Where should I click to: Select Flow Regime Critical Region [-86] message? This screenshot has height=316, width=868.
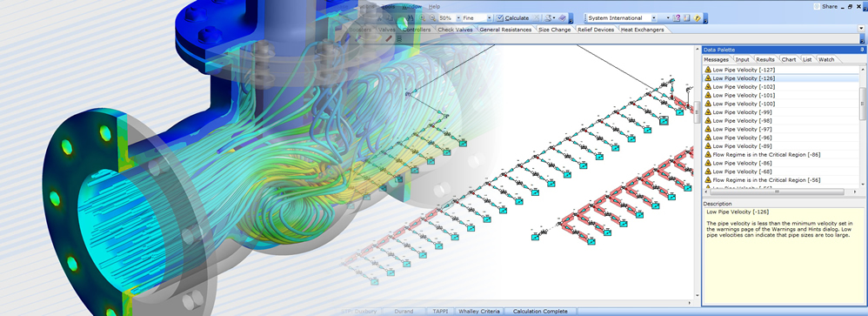tap(781, 155)
